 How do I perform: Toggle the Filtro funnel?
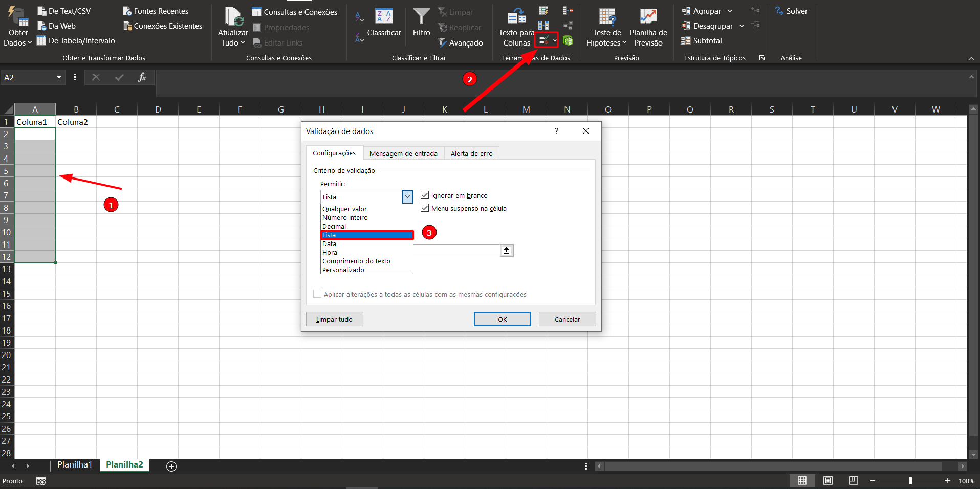(x=421, y=22)
